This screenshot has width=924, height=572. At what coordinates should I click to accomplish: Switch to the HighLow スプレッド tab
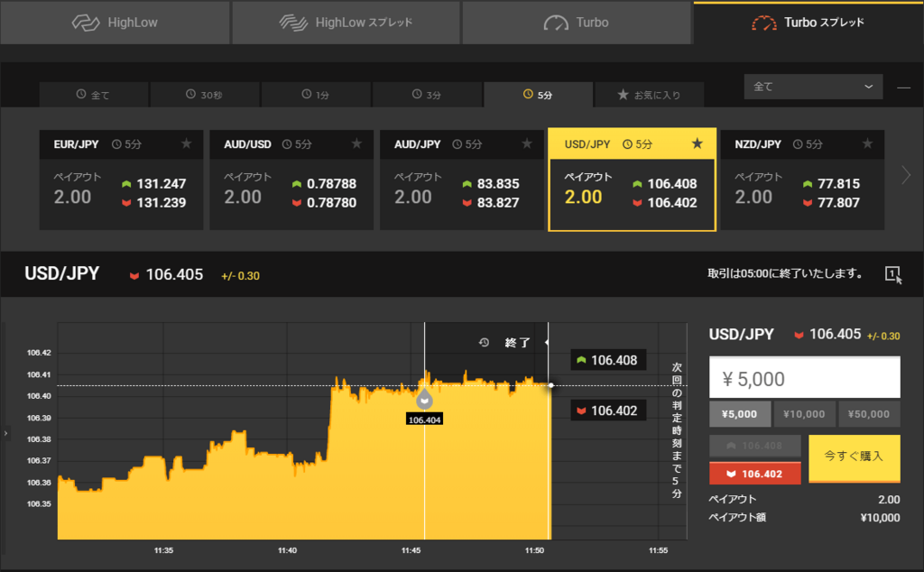coord(346,22)
